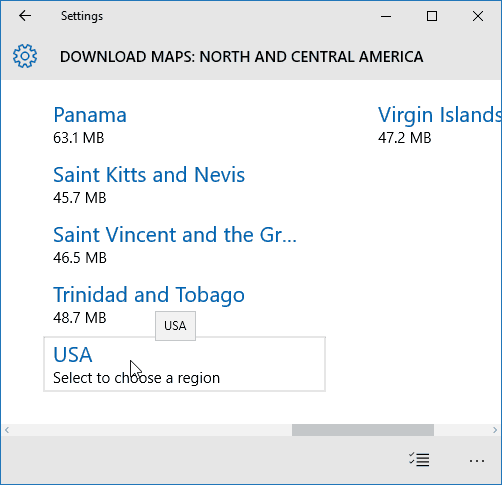Open the select list icon in bottom bar
Viewport: 502px width, 485px height.
[x=419, y=460]
